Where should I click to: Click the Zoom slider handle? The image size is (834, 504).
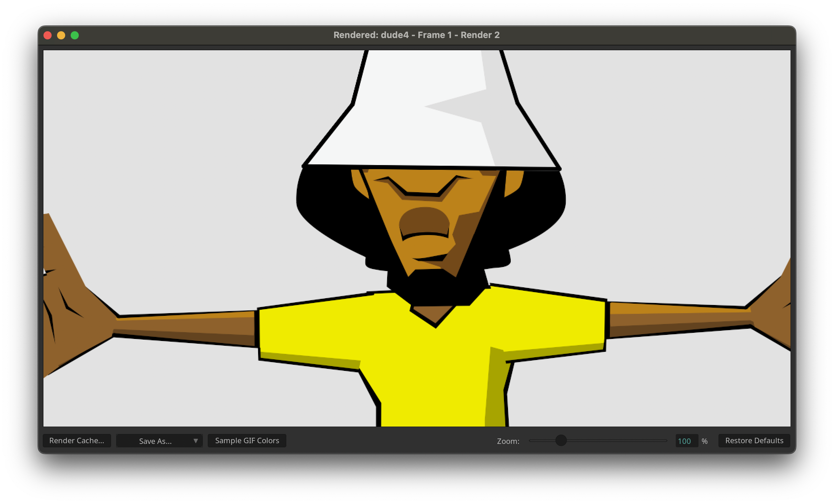561,440
